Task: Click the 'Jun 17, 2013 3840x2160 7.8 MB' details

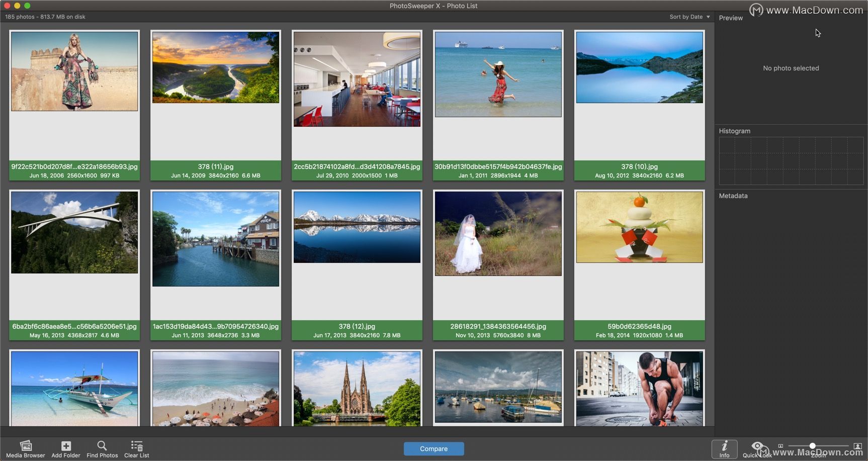Action: click(x=357, y=335)
